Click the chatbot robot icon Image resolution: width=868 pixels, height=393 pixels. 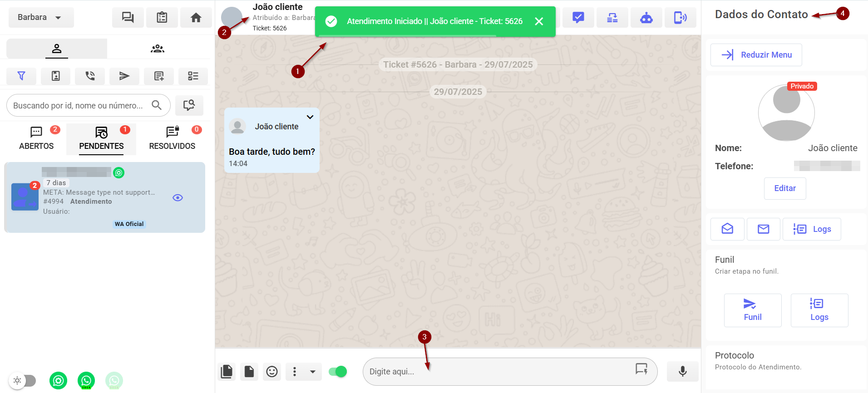[x=646, y=18]
